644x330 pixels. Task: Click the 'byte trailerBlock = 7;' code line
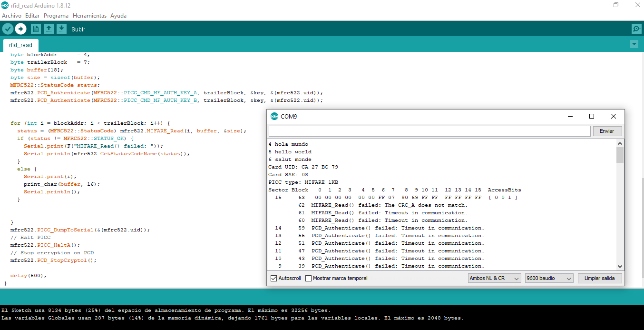tap(50, 62)
